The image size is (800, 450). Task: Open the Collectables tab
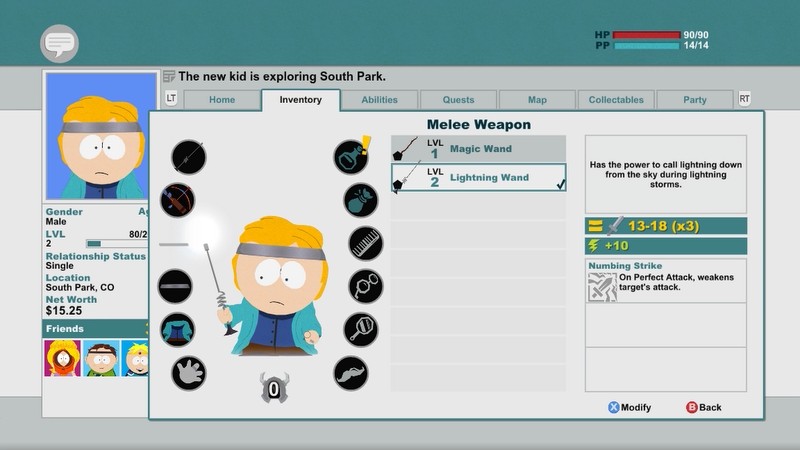tap(616, 100)
